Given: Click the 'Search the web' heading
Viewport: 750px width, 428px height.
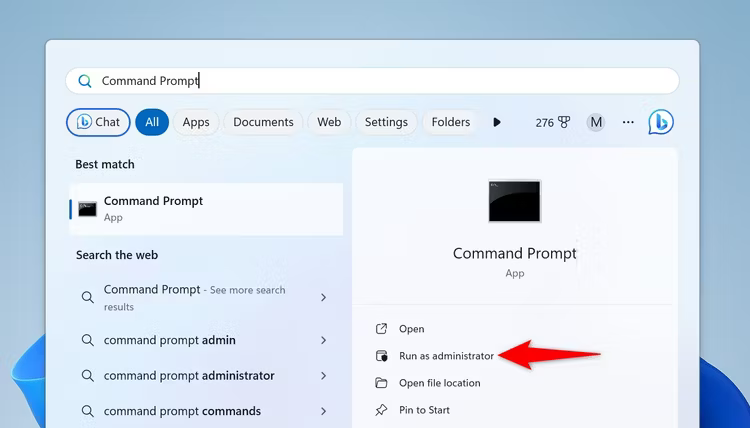Looking at the screenshot, I should [117, 255].
